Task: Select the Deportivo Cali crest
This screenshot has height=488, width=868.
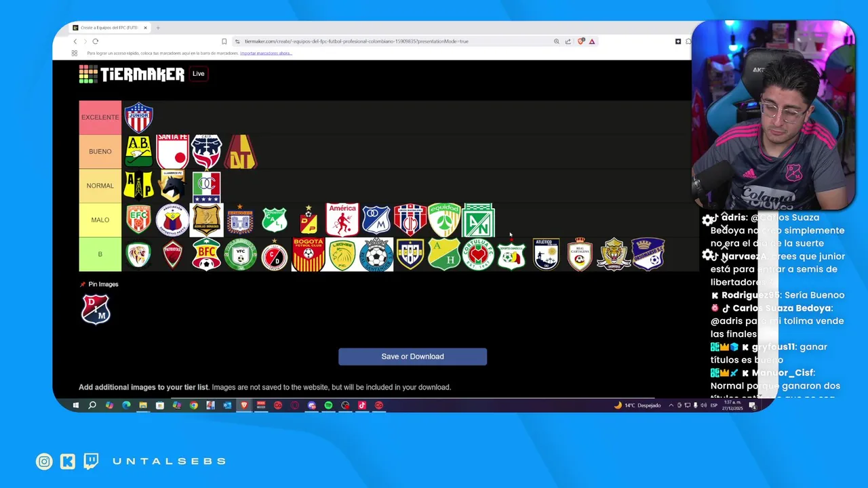Action: click(x=275, y=220)
